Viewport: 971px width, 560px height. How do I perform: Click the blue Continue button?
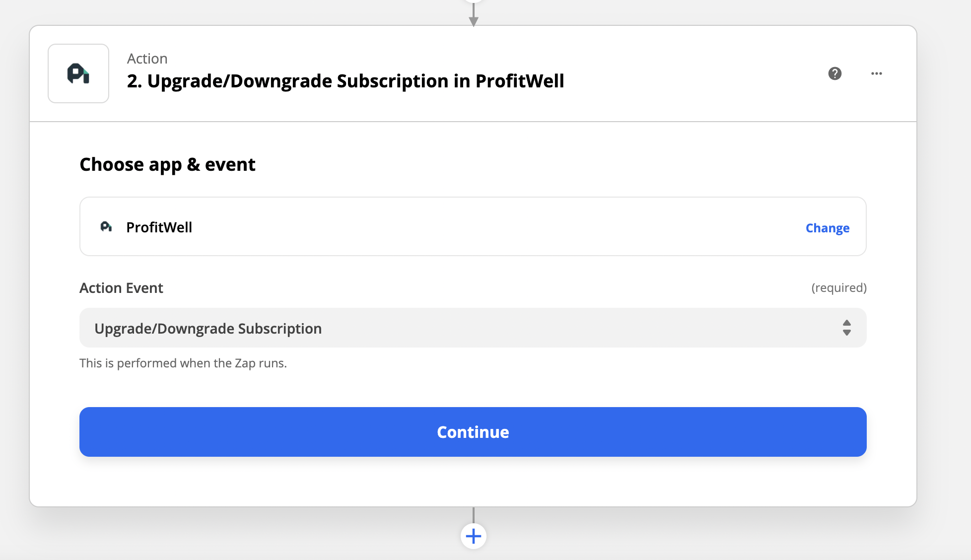point(473,432)
